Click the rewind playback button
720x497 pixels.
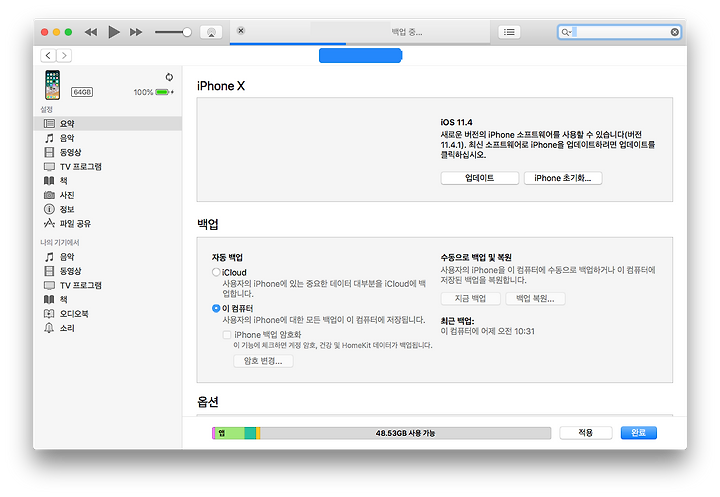91,32
